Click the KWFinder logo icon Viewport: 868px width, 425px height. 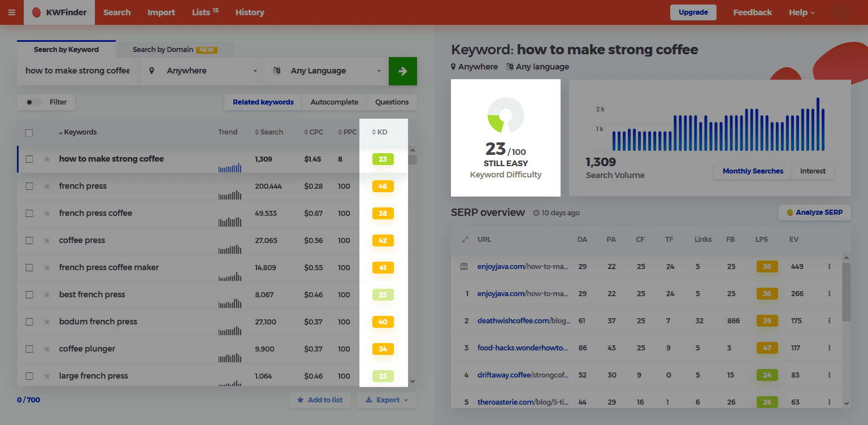[x=37, y=12]
